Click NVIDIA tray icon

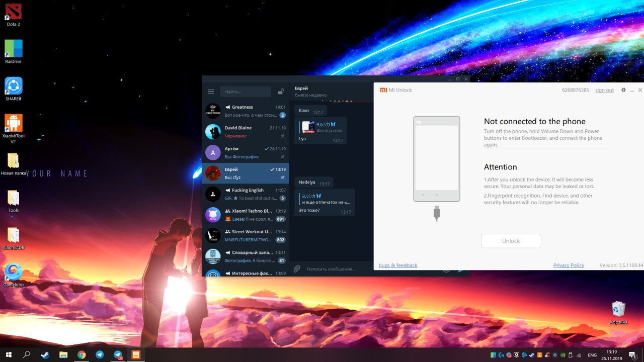562,355
